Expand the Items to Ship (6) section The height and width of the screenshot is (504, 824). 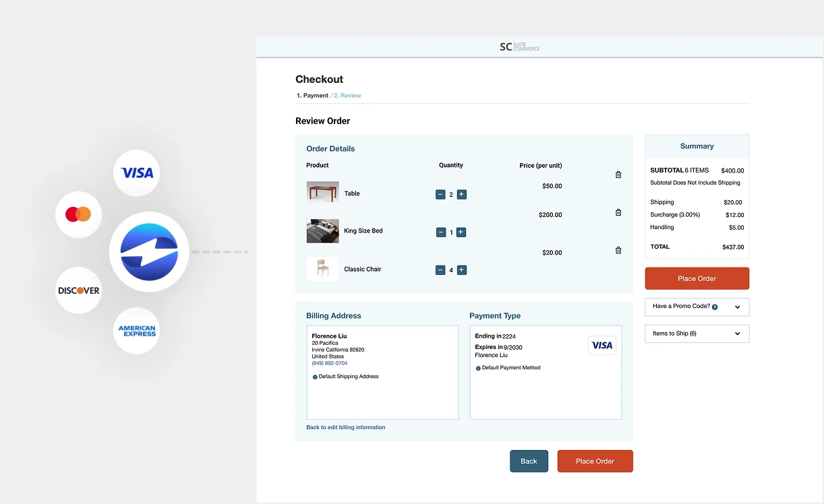click(697, 334)
